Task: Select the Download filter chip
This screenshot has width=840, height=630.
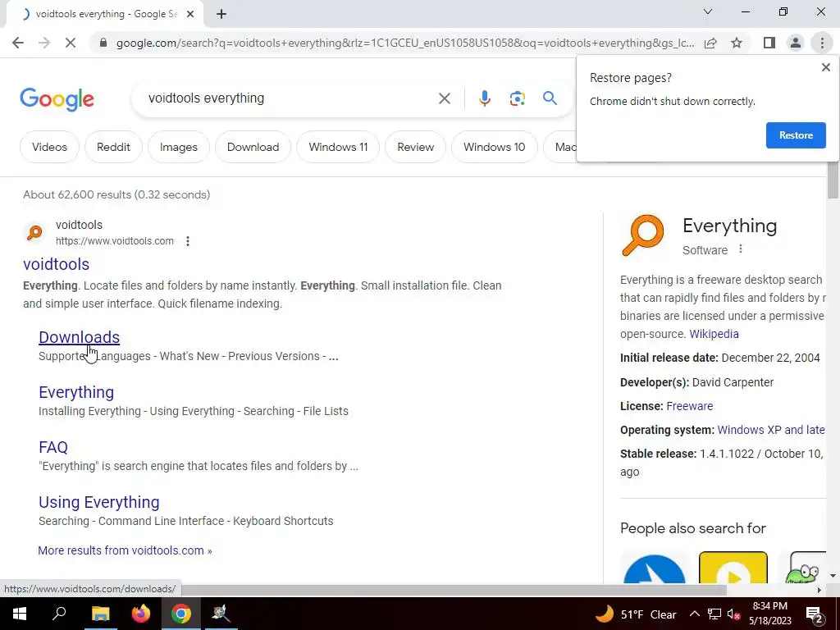Action: [x=253, y=147]
